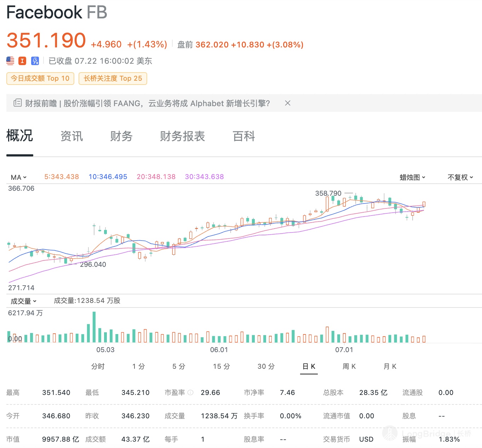Open the 百科 tab
This screenshot has width=482, height=448.
244,136
